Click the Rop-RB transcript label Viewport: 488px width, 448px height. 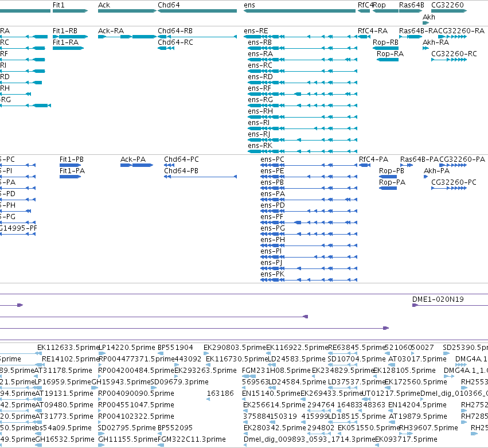pyautogui.click(x=385, y=42)
